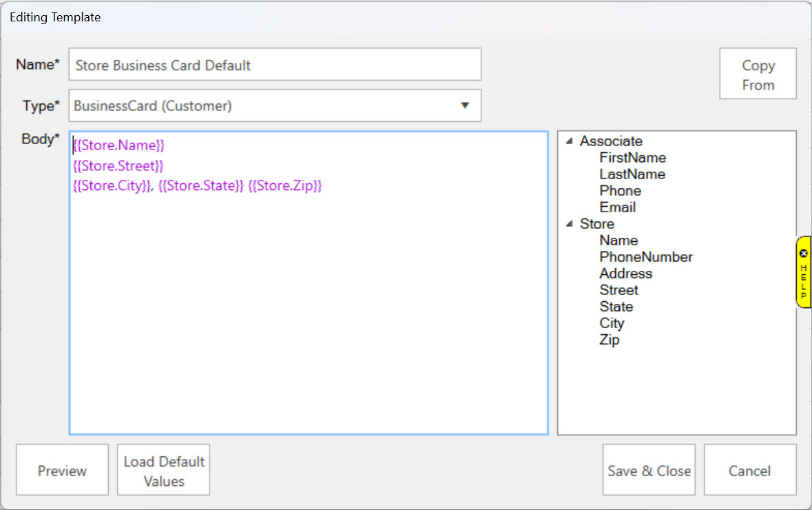Collapse the Associate tree node
Screen dimensions: 812x510
click(x=570, y=141)
